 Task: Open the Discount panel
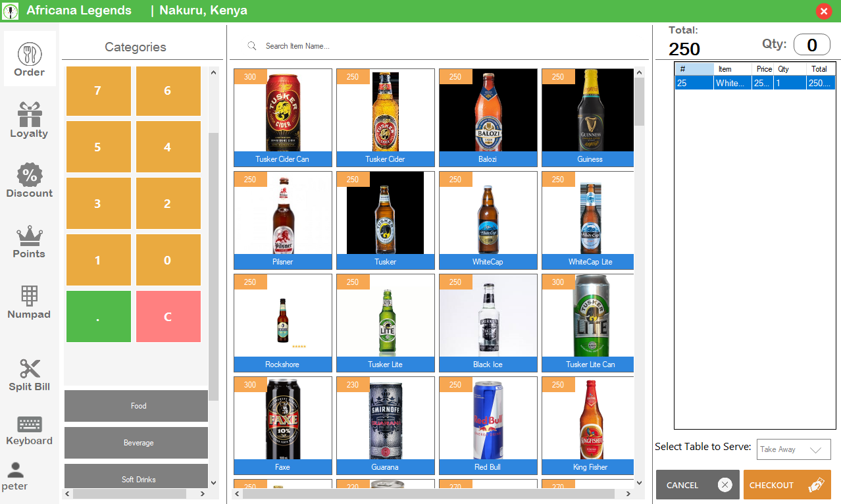pos(29,180)
